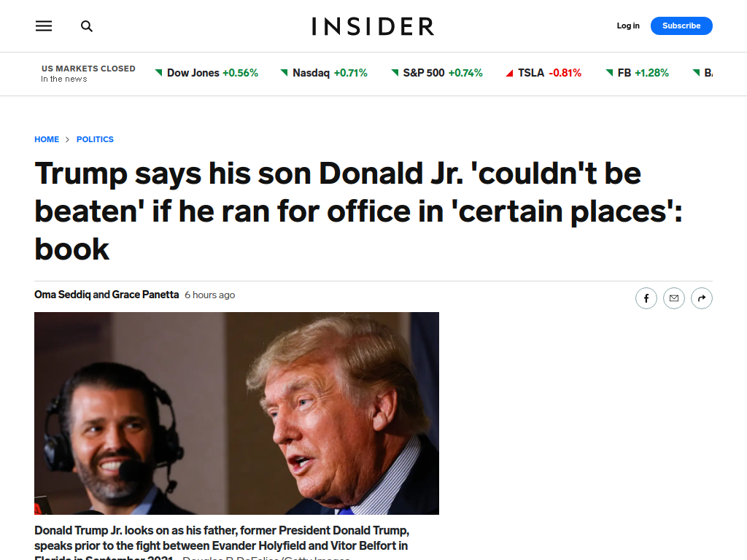Screen dimensions: 747x560
Task: Go to POLITICS breadcrumb
Action: pos(95,139)
